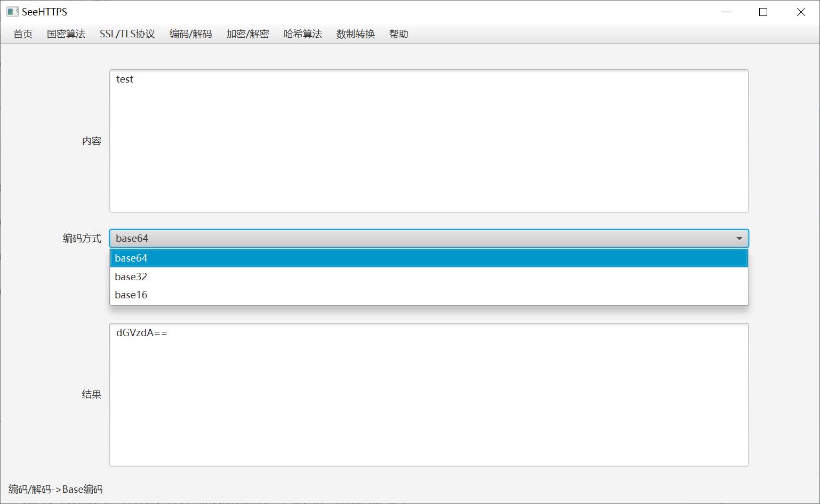Select base64 from the dropdown list

click(429, 258)
